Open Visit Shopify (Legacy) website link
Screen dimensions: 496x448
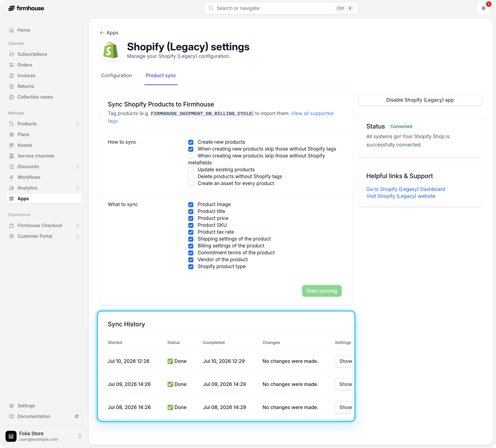tap(401, 196)
